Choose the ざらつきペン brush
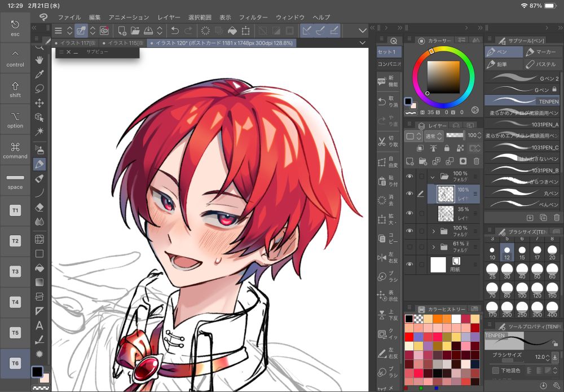Screen dimensions: 564x392 coord(523,181)
